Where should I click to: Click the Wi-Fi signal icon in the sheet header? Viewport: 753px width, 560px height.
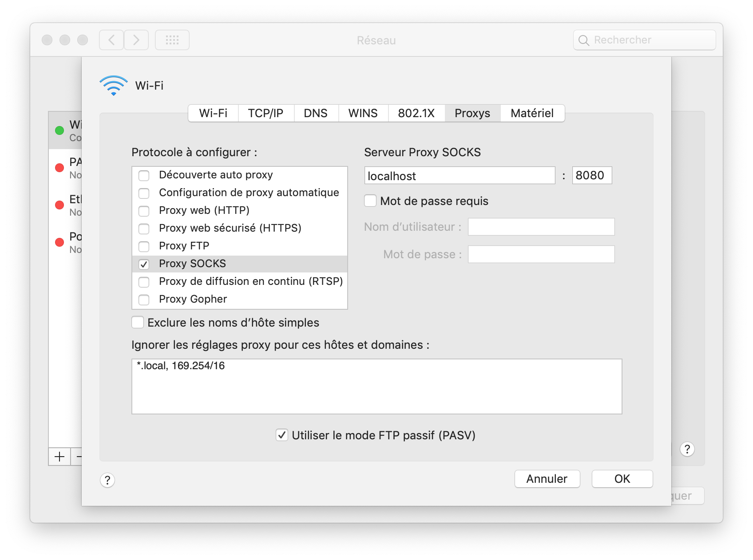pos(114,85)
